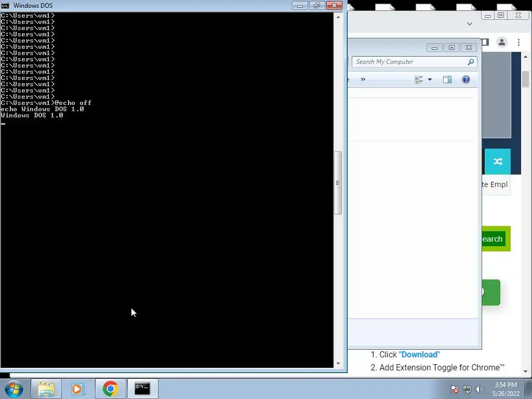Click Chrome page scrollbar down arrow

525,371
